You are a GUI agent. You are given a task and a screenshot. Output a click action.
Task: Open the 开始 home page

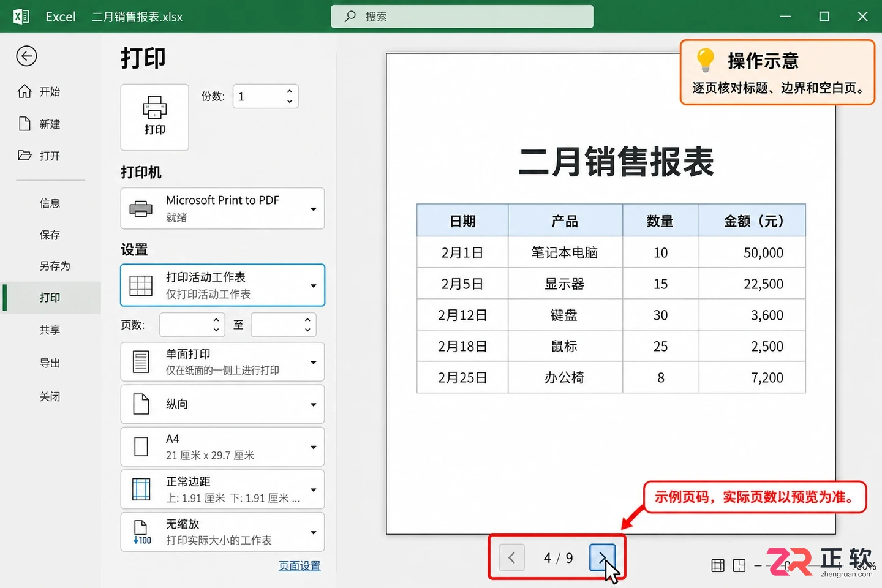pos(39,92)
